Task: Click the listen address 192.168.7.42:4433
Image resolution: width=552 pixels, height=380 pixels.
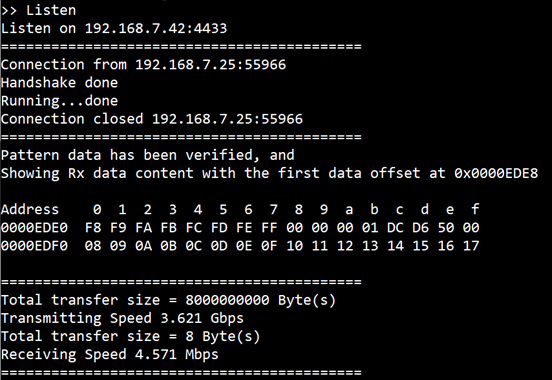Action: 156,28
